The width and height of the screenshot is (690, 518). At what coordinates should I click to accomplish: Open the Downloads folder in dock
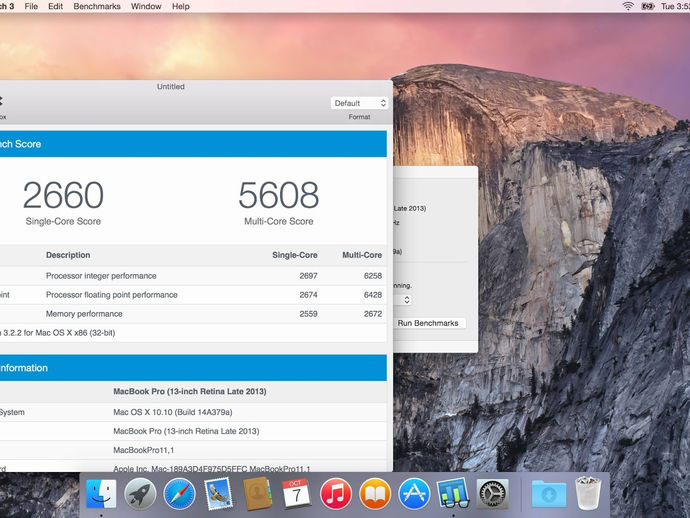click(549, 493)
